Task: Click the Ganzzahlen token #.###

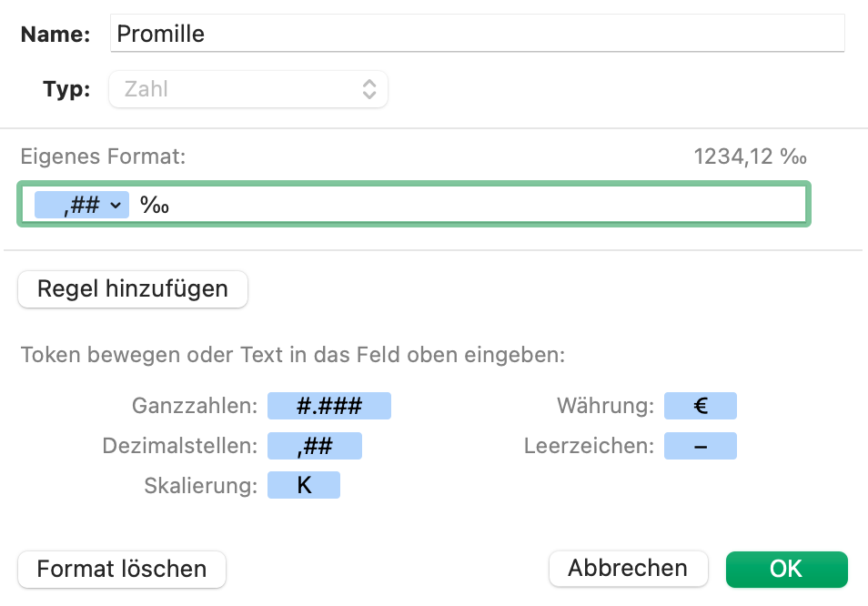Action: click(328, 406)
